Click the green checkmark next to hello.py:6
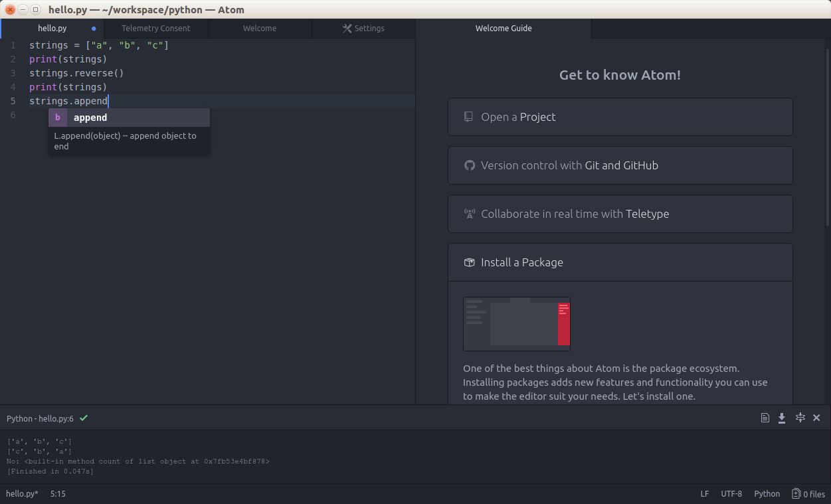The image size is (831, 504). pyautogui.click(x=84, y=418)
